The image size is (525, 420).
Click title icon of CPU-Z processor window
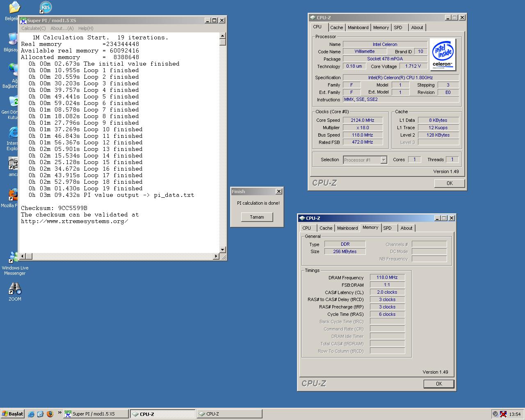[313, 18]
